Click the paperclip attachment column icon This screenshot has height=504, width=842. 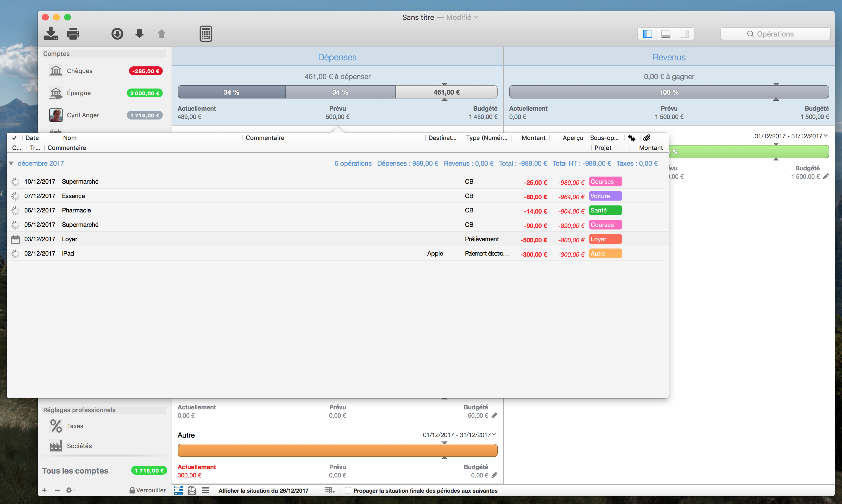[x=647, y=137]
